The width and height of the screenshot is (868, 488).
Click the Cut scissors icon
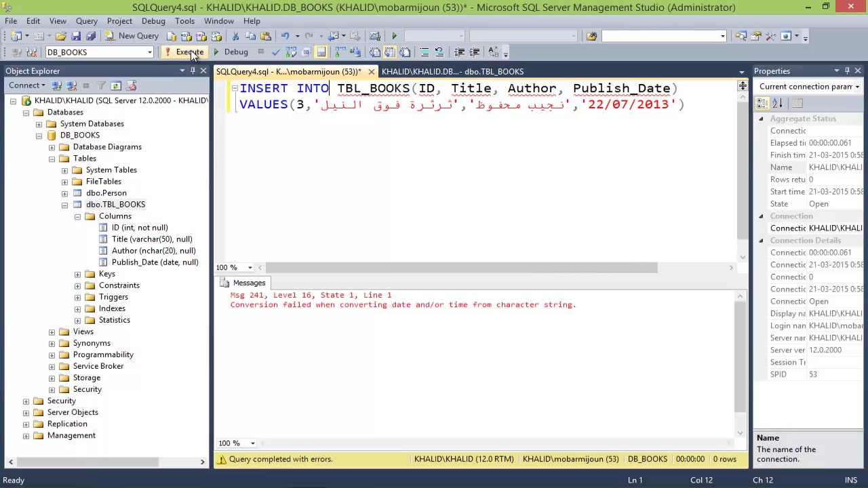[x=235, y=36]
